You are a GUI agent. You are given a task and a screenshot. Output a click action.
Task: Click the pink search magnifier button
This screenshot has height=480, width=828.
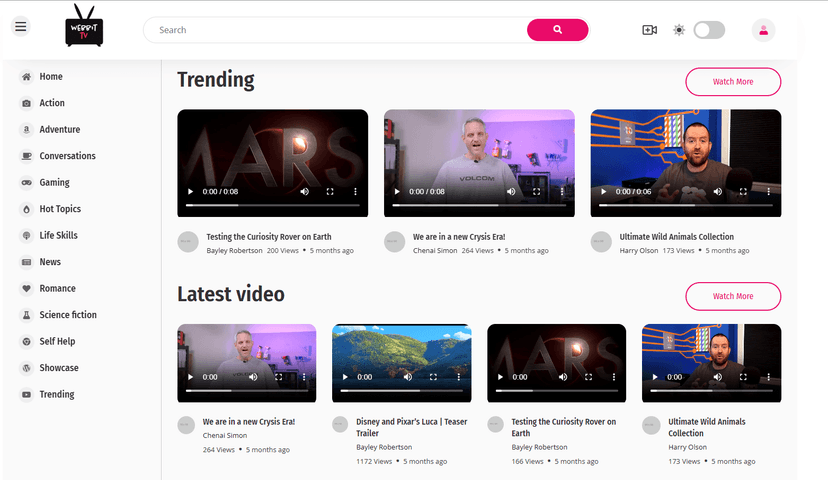557,30
